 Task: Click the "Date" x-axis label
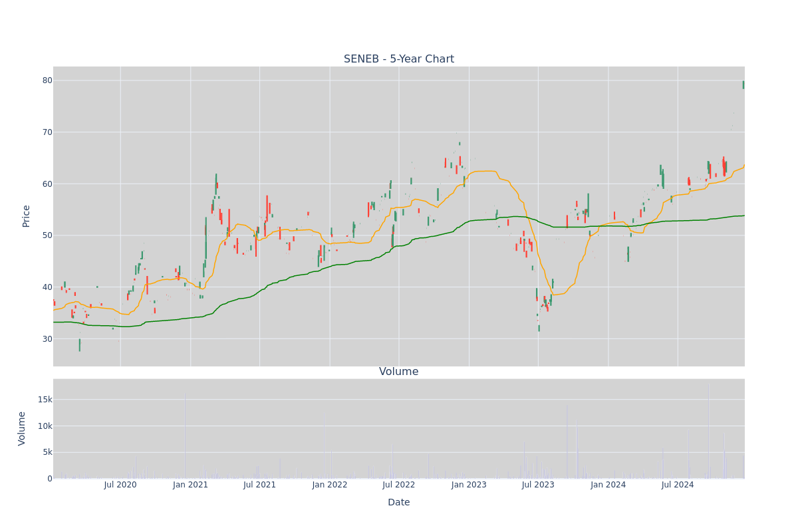click(399, 503)
